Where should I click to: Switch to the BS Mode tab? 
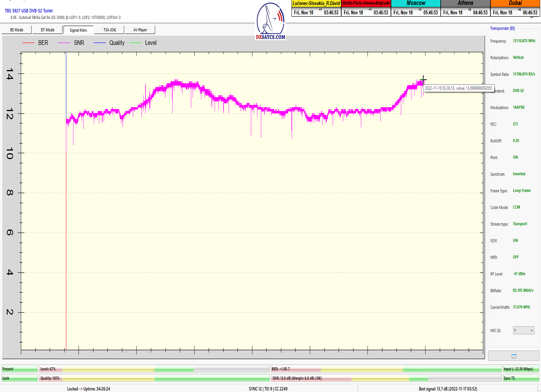[17, 30]
